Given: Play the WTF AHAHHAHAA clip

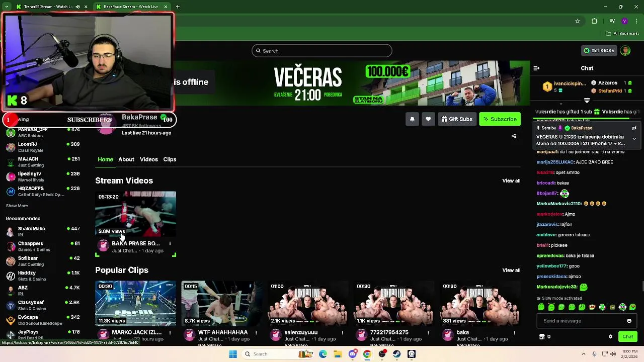Looking at the screenshot, I should [222, 303].
